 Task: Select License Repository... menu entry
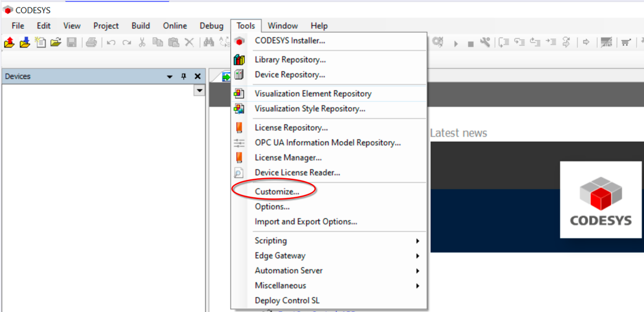pos(329,128)
